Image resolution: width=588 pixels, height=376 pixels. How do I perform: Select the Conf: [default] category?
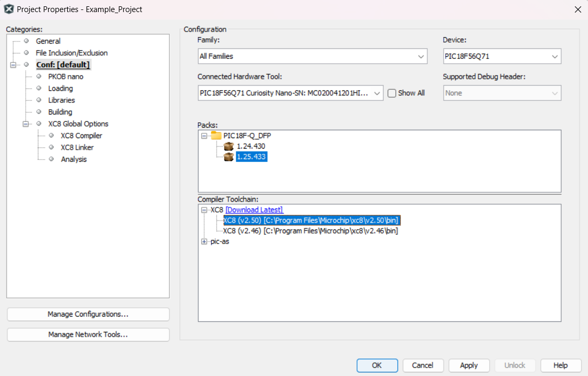tap(63, 65)
